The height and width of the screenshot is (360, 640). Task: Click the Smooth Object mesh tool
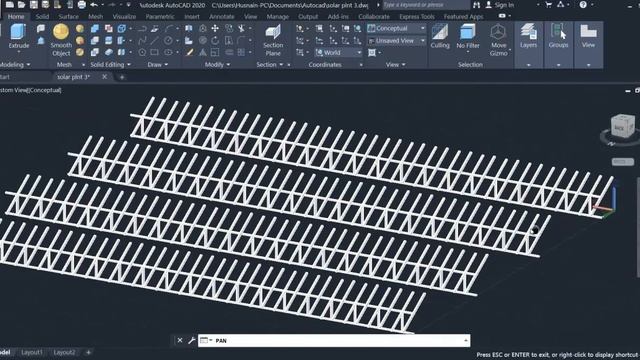coord(61,40)
